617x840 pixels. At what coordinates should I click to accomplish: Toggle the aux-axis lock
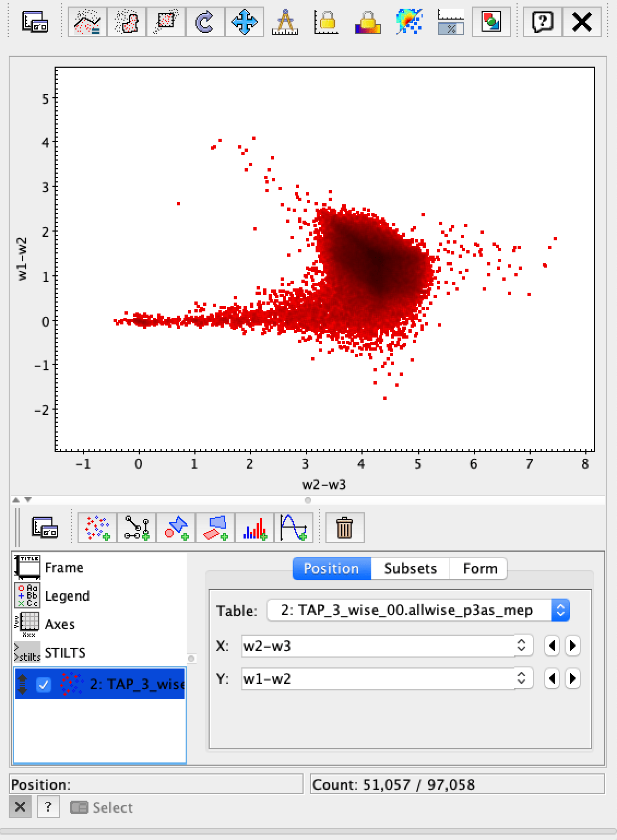pyautogui.click(x=367, y=22)
